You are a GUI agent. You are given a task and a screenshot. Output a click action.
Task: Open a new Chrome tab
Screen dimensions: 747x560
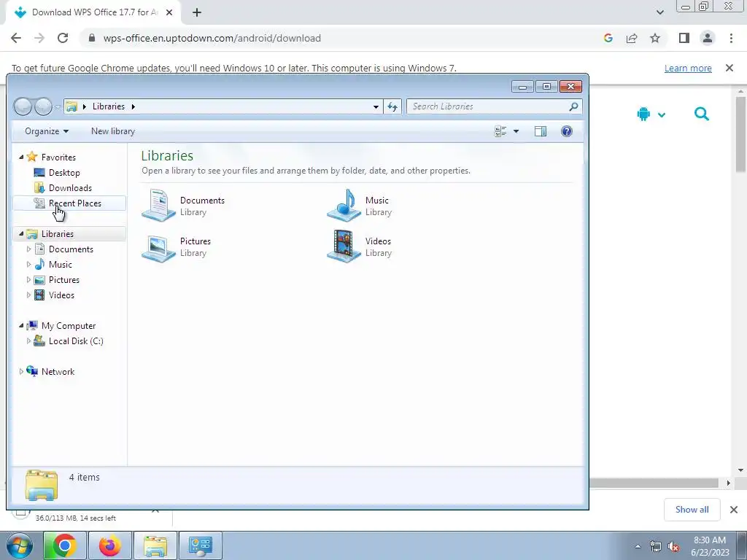197,12
